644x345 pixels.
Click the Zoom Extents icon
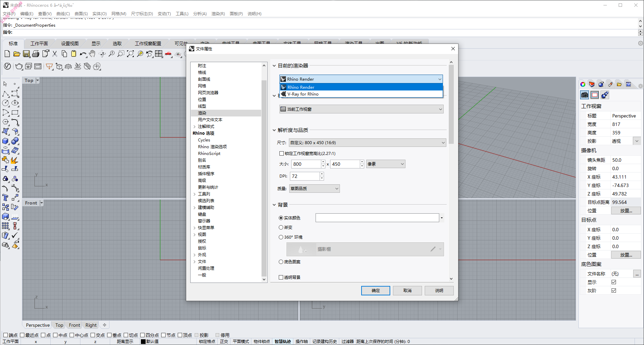(x=130, y=54)
